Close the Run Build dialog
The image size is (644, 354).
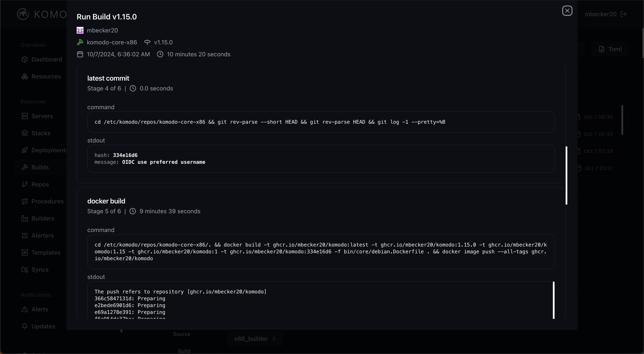pyautogui.click(x=567, y=11)
